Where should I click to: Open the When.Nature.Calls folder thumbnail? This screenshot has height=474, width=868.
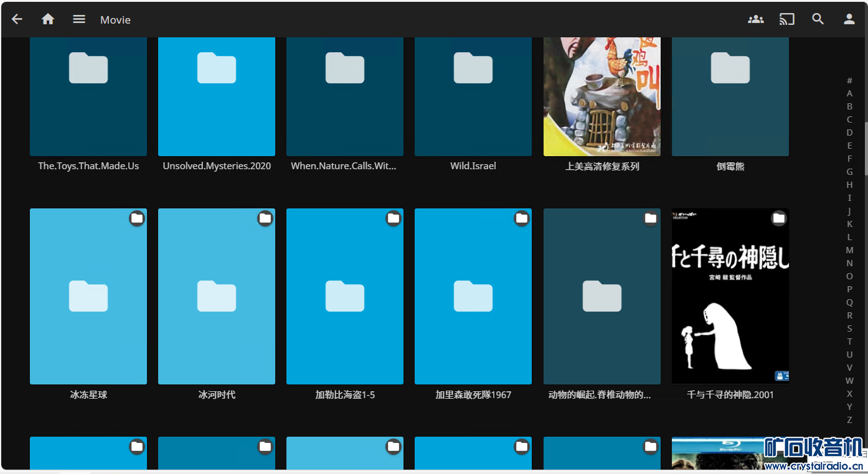click(x=345, y=96)
